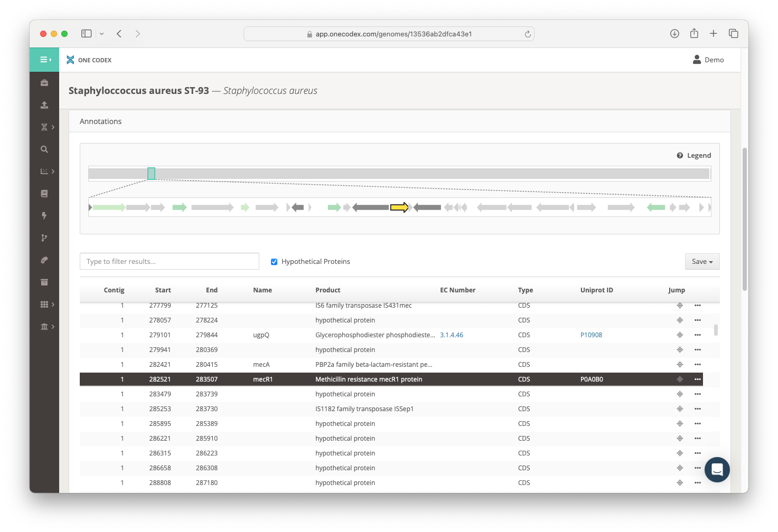Open the Save dropdown

coord(702,262)
